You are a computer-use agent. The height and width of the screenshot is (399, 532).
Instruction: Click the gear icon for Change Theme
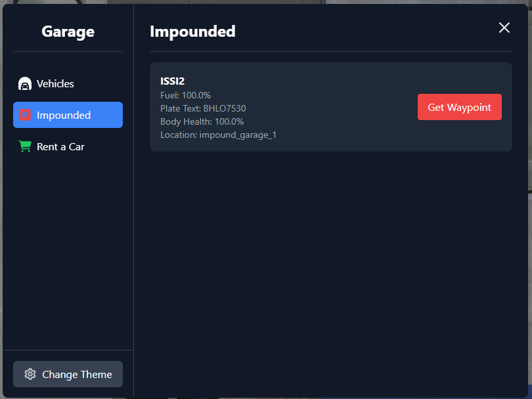pos(30,375)
